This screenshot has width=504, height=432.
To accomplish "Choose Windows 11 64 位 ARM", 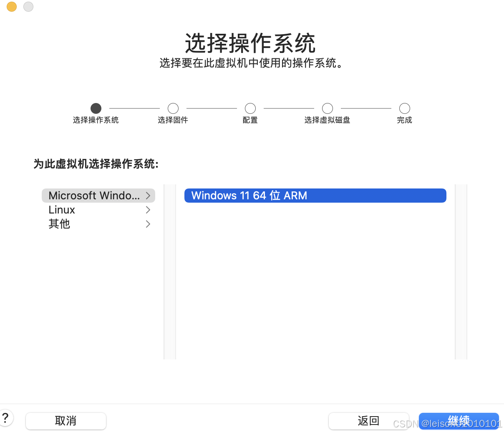I will click(x=315, y=196).
